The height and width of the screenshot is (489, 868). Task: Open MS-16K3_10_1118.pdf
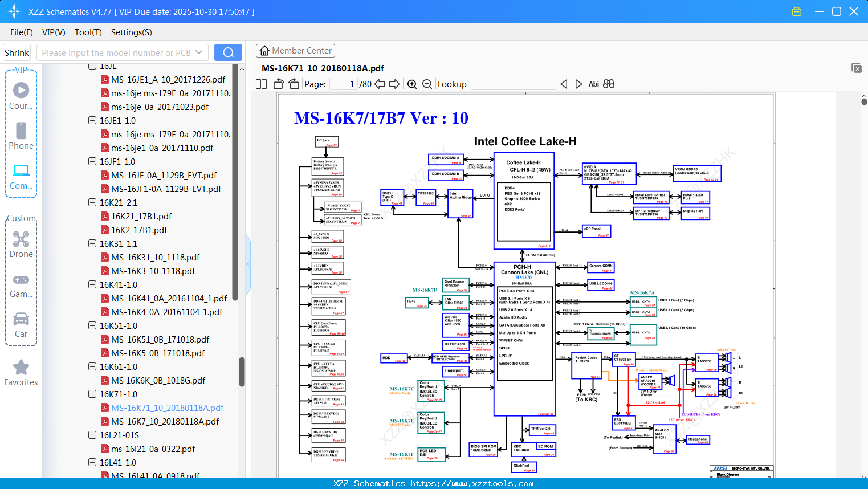click(153, 271)
